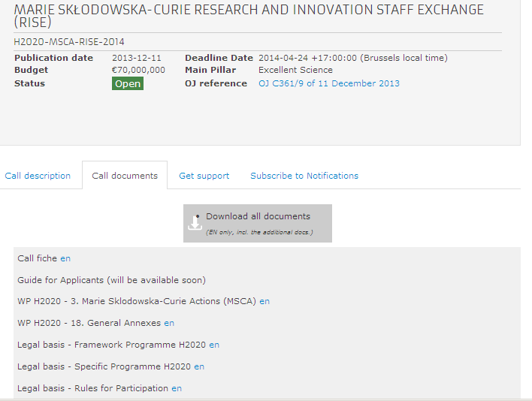Click Guide for Applicants text line

(x=112, y=280)
